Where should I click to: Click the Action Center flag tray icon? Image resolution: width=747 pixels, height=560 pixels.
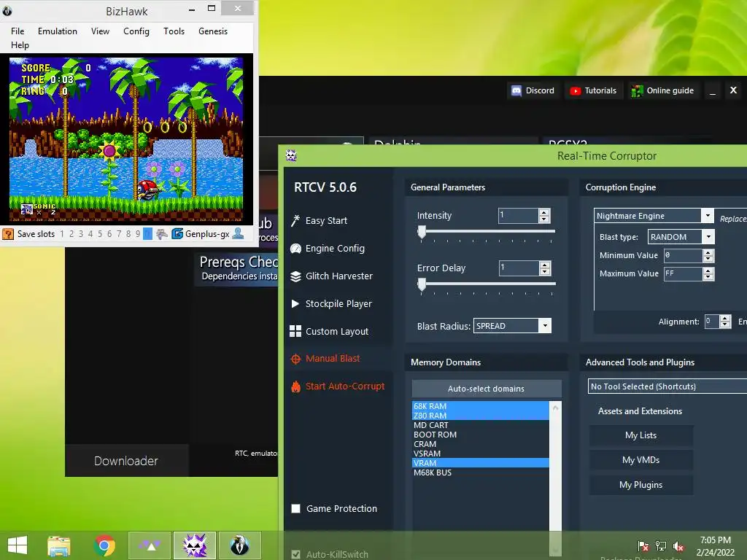(x=643, y=545)
